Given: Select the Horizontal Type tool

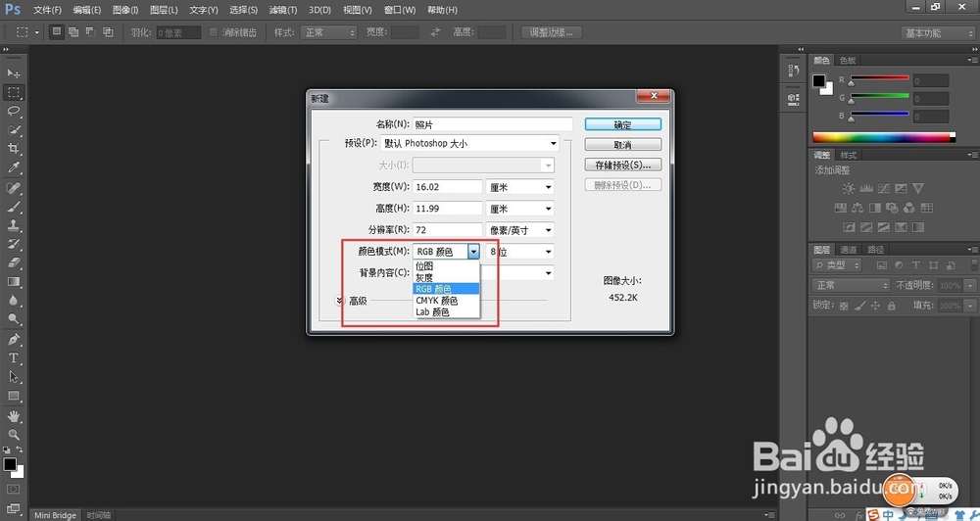Looking at the screenshot, I should pyautogui.click(x=13, y=358).
